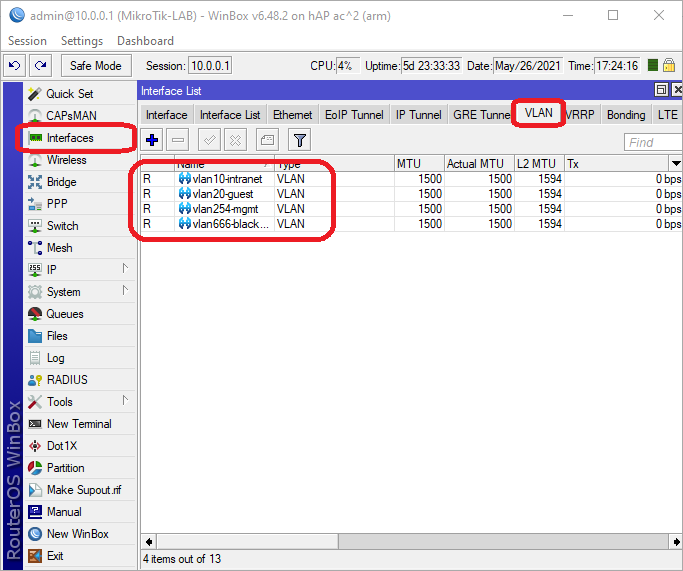Open the Dot1X menu entry
The height and width of the screenshot is (571, 683).
(x=80, y=446)
